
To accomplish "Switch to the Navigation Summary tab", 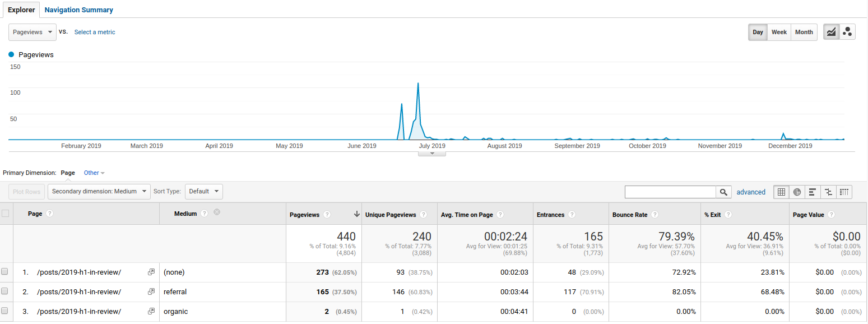I will click(78, 10).
